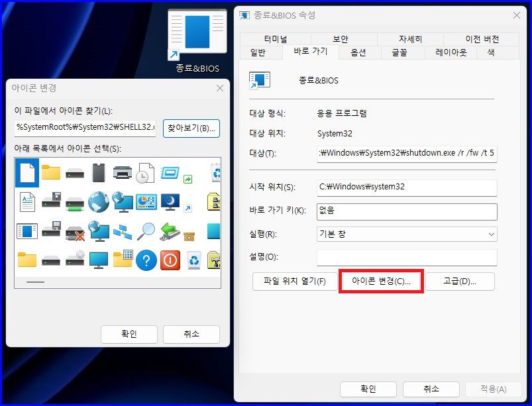Choose the folder with grid overlay icon
The width and height of the screenshot is (532, 406).
point(123,259)
